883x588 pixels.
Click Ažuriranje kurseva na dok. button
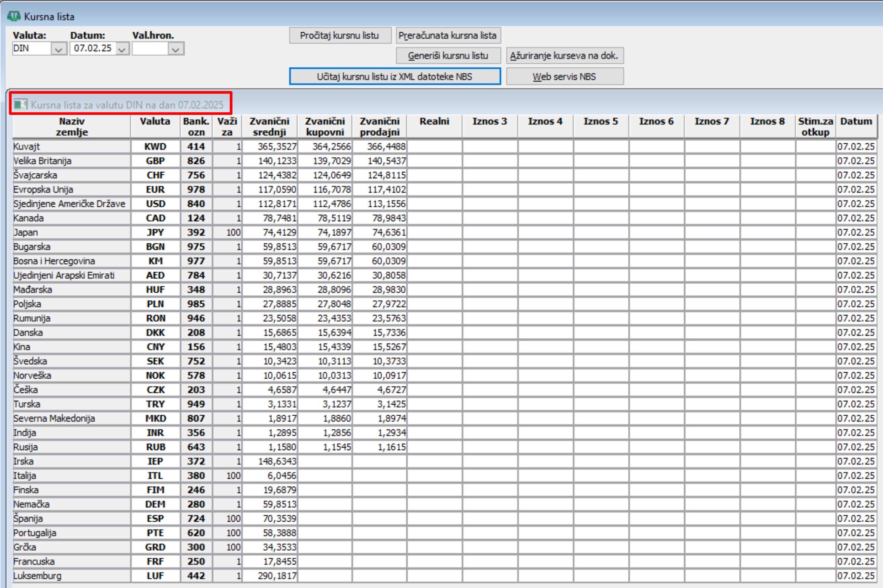(x=565, y=56)
